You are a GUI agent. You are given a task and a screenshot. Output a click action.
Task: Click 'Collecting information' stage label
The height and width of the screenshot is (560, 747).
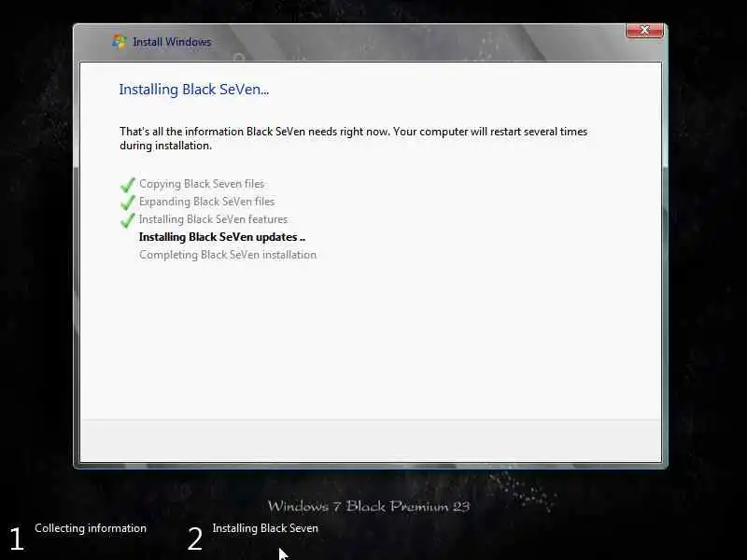click(91, 528)
